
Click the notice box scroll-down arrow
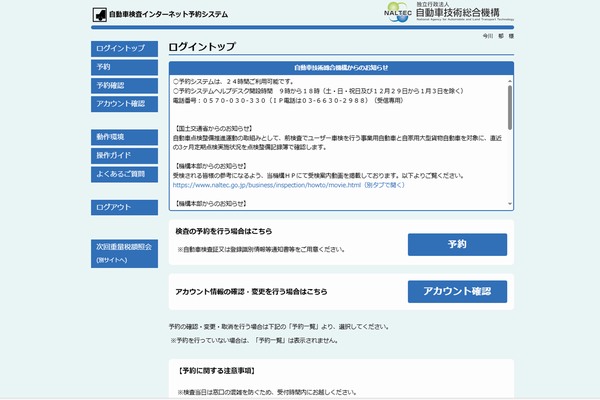[x=510, y=204]
